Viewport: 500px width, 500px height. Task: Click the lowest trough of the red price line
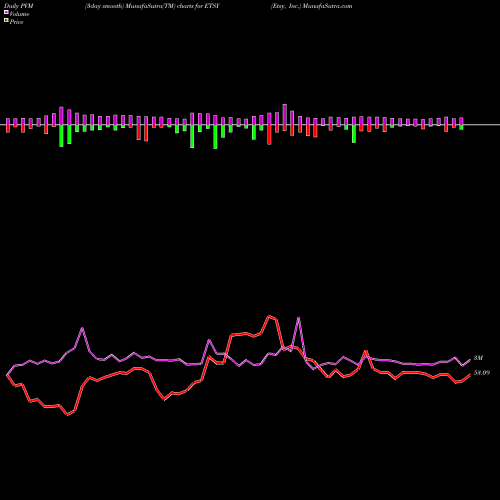68,414
